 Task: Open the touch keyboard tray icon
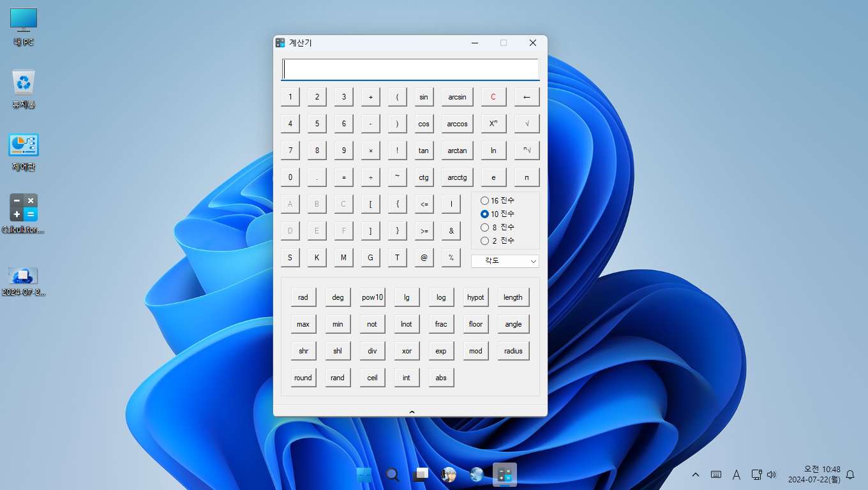coord(716,475)
